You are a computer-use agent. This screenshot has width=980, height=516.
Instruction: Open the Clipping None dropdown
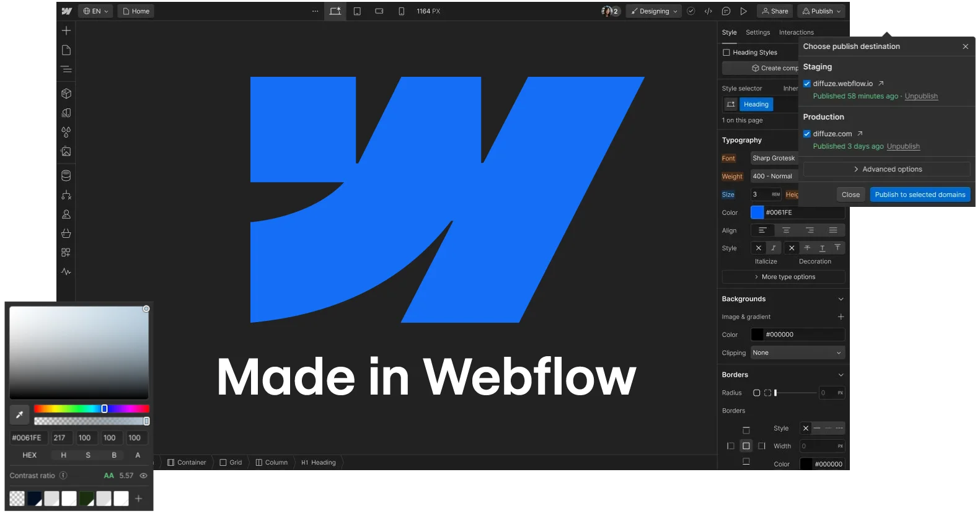[798, 352]
